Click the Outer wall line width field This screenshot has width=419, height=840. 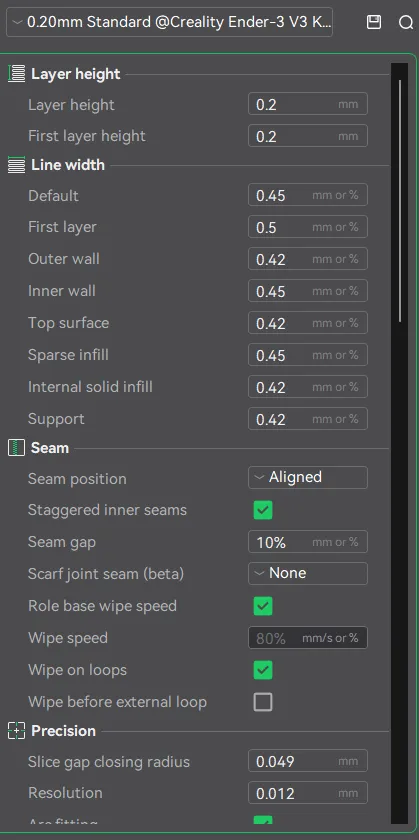[x=308, y=259]
